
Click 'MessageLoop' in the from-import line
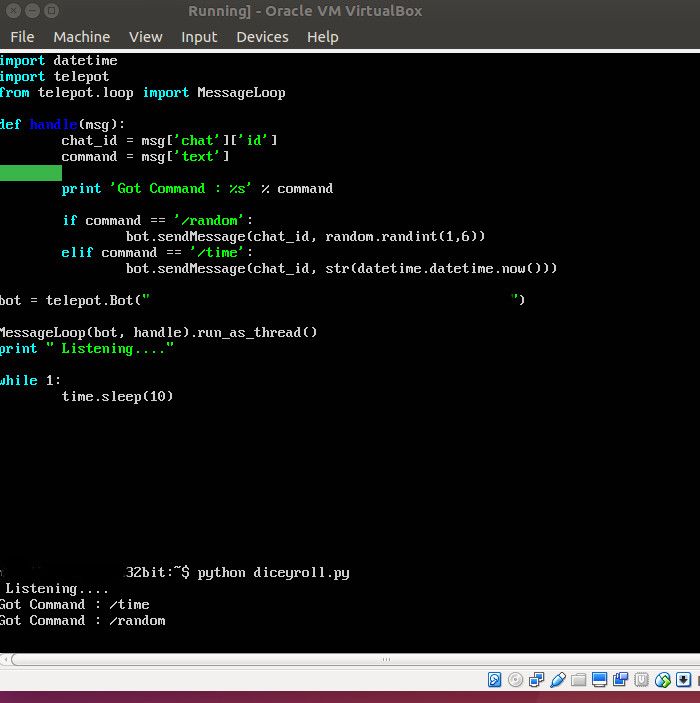[241, 93]
